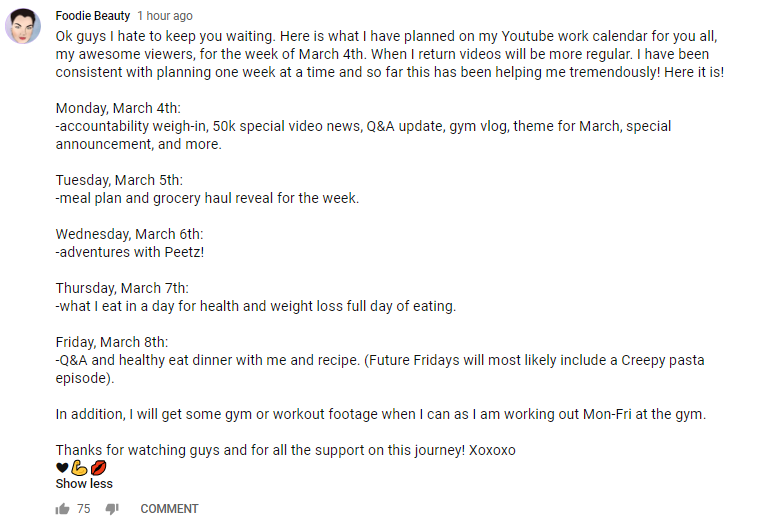The height and width of the screenshot is (523, 757).
Task: Click the red kiss lips emoji
Action: click(x=98, y=467)
